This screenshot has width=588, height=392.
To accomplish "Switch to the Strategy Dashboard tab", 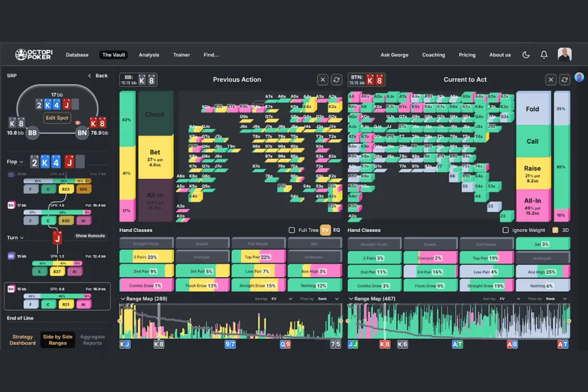I will [23, 340].
